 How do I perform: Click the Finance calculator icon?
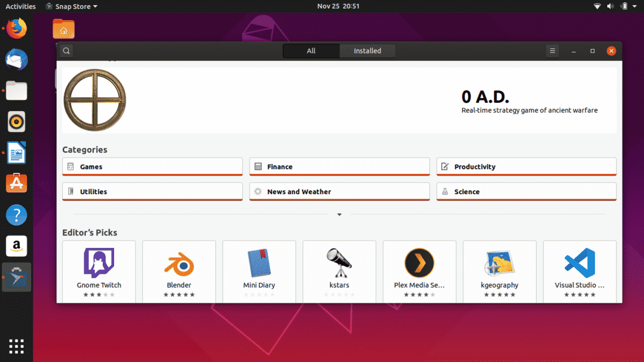(258, 167)
